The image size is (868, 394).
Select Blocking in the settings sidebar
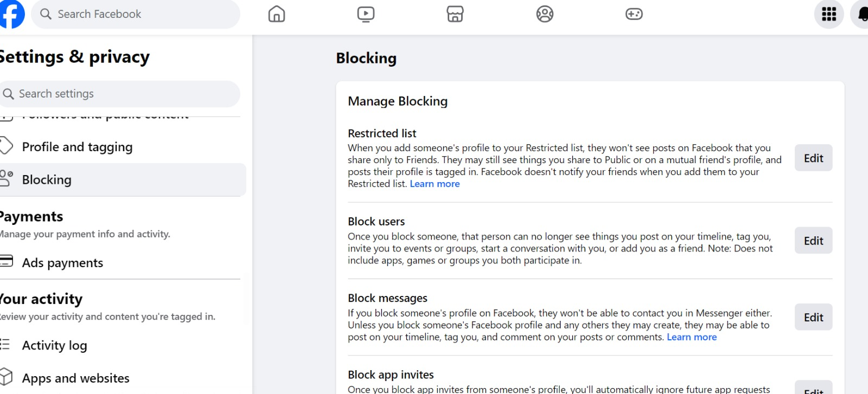coord(47,179)
